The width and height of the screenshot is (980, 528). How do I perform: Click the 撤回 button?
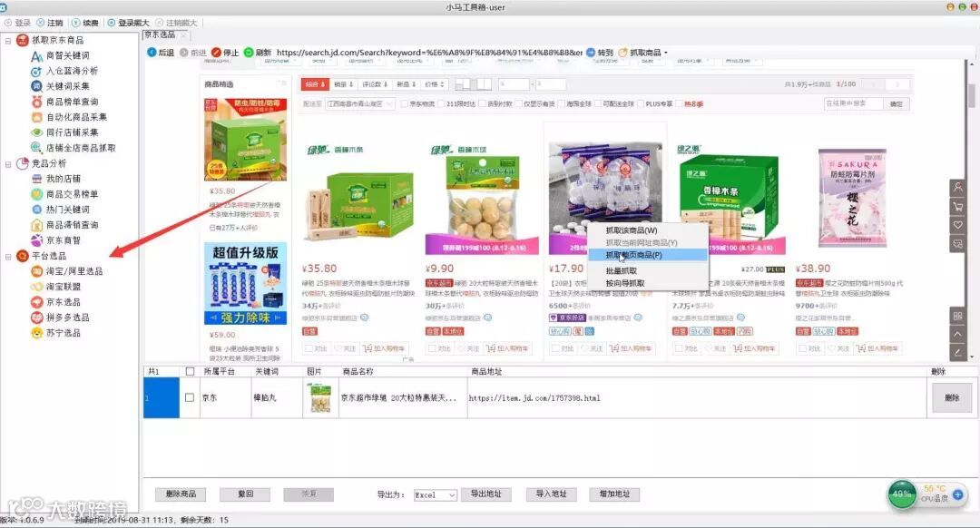(245, 494)
